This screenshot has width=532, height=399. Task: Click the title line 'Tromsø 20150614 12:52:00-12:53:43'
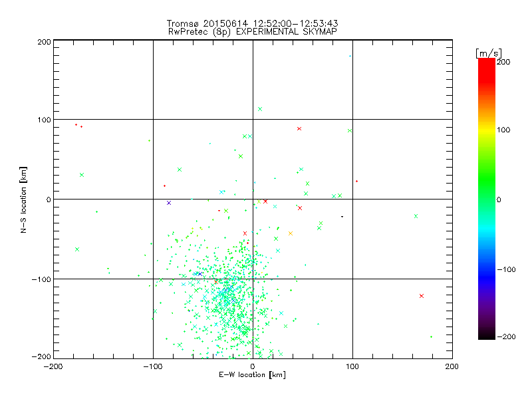[252, 23]
